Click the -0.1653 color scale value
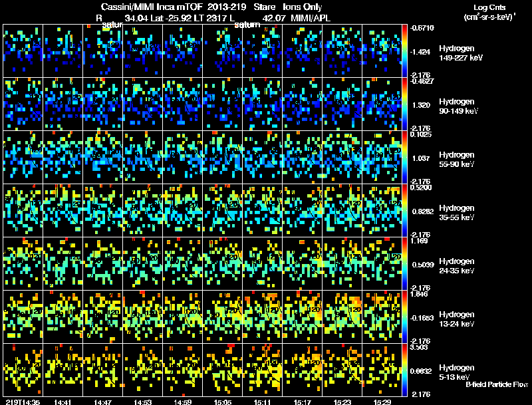The width and height of the screenshot is (532, 405). click(x=422, y=318)
